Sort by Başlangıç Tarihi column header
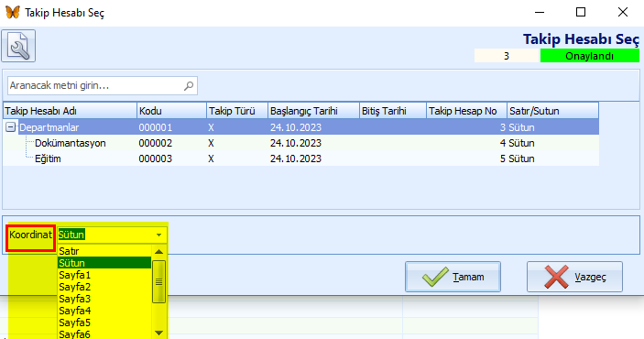 [314, 111]
